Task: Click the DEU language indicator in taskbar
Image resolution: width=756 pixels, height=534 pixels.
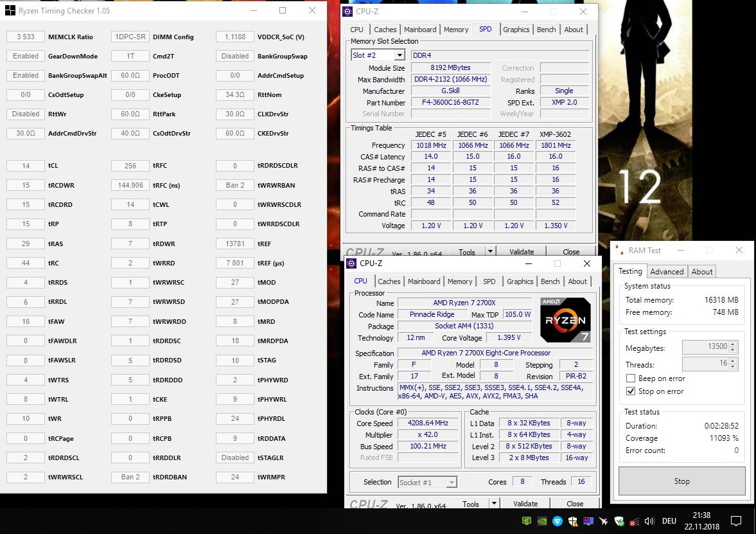Action: coord(669,521)
